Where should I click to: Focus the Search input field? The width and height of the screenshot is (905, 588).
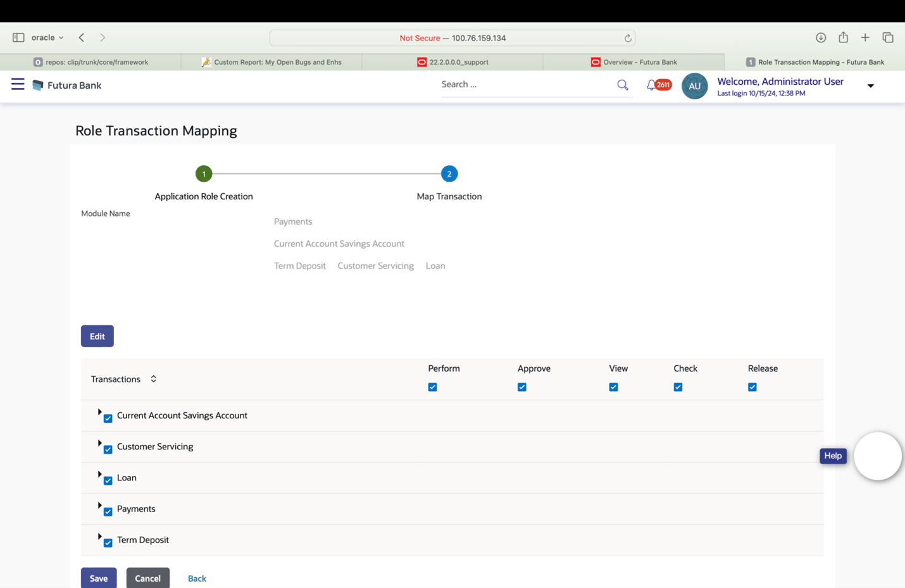click(527, 84)
